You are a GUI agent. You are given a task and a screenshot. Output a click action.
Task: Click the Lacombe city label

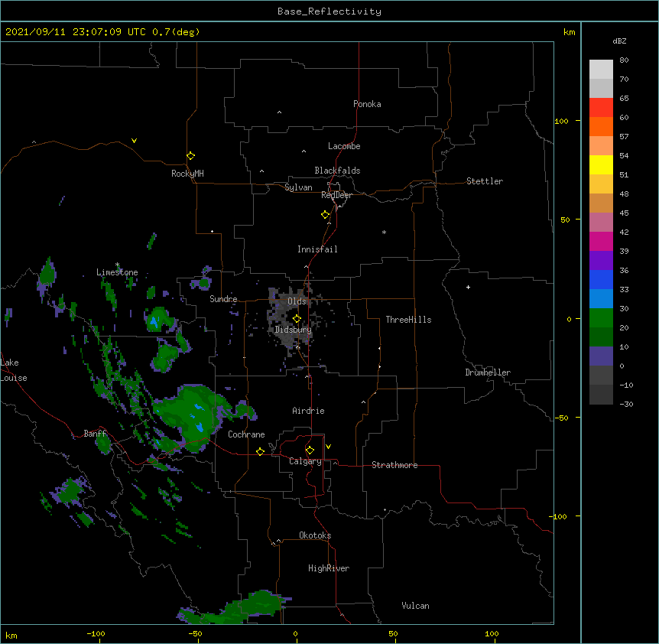tap(344, 146)
